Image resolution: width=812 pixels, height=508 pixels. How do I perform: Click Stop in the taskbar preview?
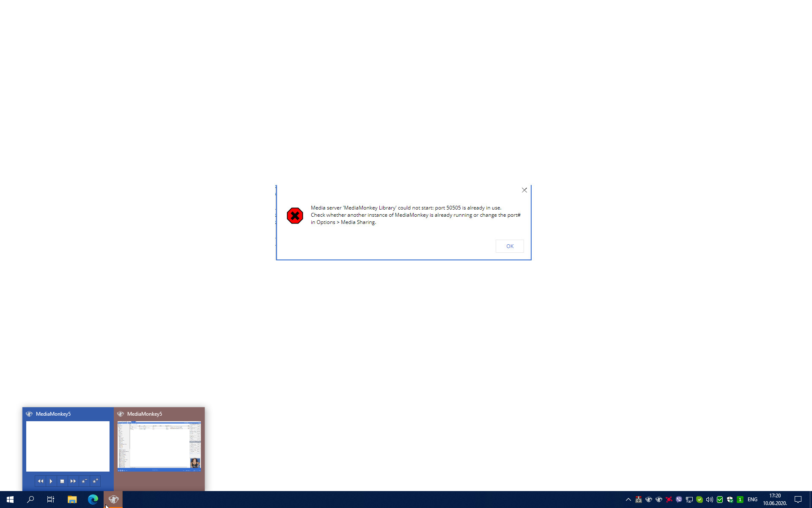pos(62,481)
